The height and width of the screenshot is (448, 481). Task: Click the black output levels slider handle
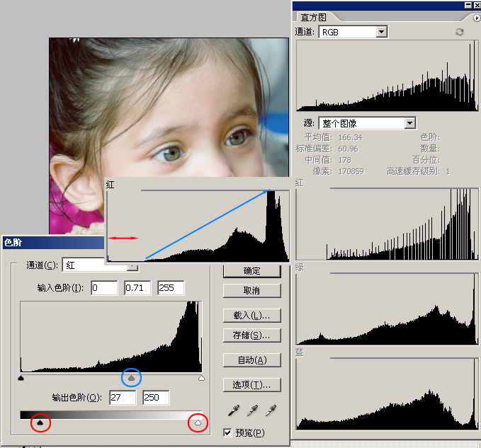point(40,423)
